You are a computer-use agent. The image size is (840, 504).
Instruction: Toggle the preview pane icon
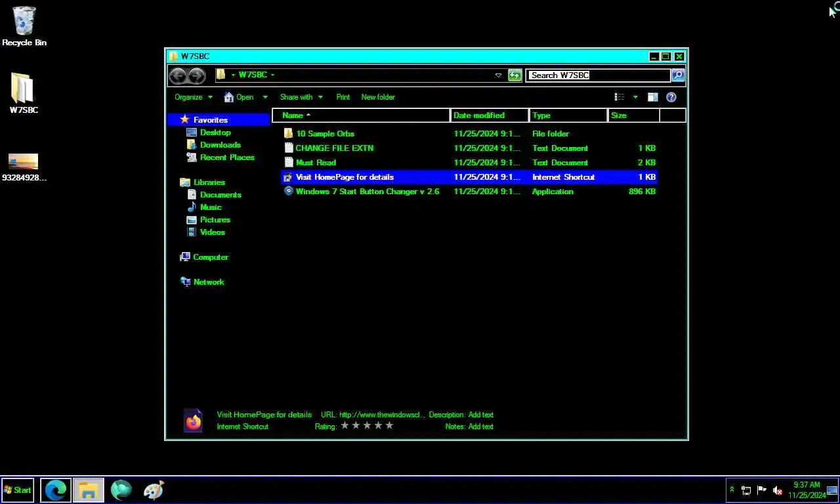pyautogui.click(x=652, y=97)
